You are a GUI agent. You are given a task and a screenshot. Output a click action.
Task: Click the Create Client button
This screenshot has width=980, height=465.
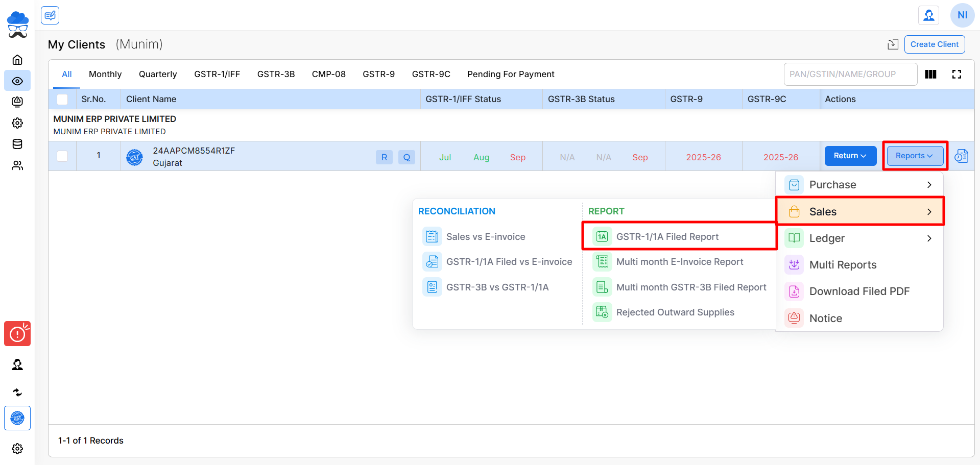(x=934, y=44)
